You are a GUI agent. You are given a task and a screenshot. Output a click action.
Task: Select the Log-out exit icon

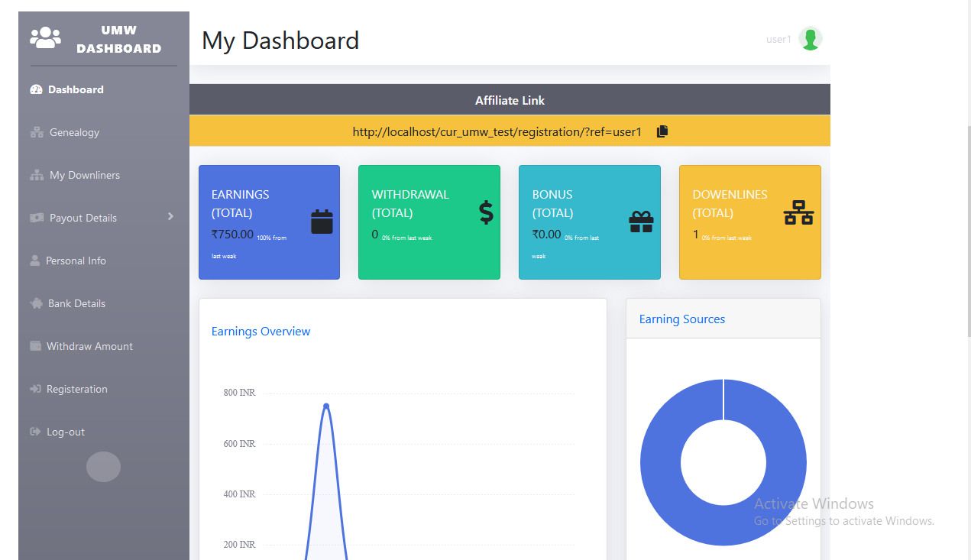point(35,432)
